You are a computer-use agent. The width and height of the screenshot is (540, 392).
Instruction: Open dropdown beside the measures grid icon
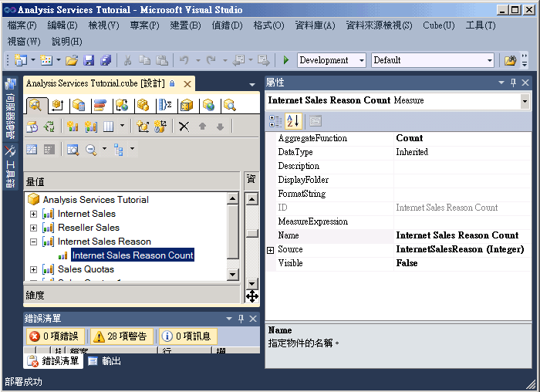pos(122,126)
